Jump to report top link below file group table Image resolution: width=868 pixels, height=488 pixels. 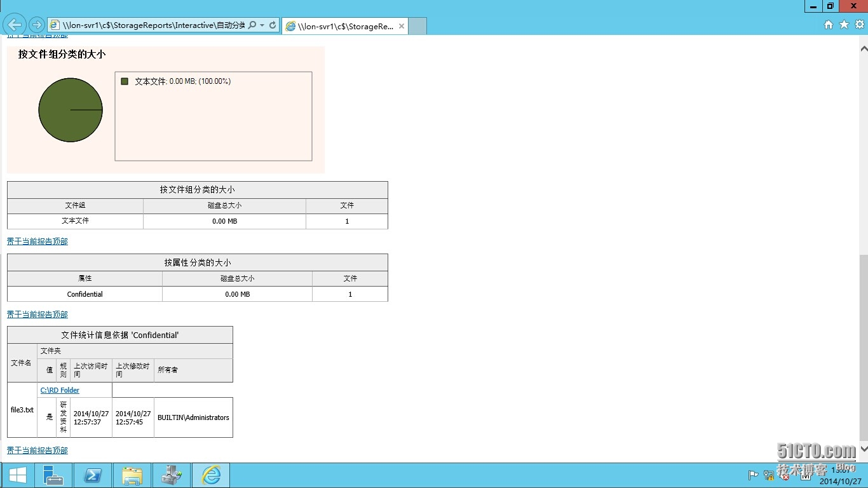tap(37, 241)
